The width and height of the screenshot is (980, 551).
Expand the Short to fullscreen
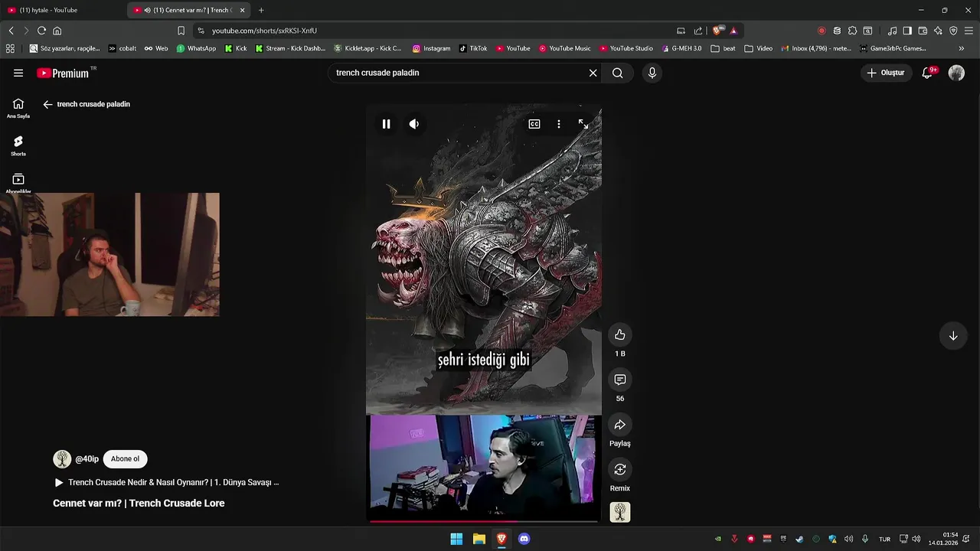583,124
